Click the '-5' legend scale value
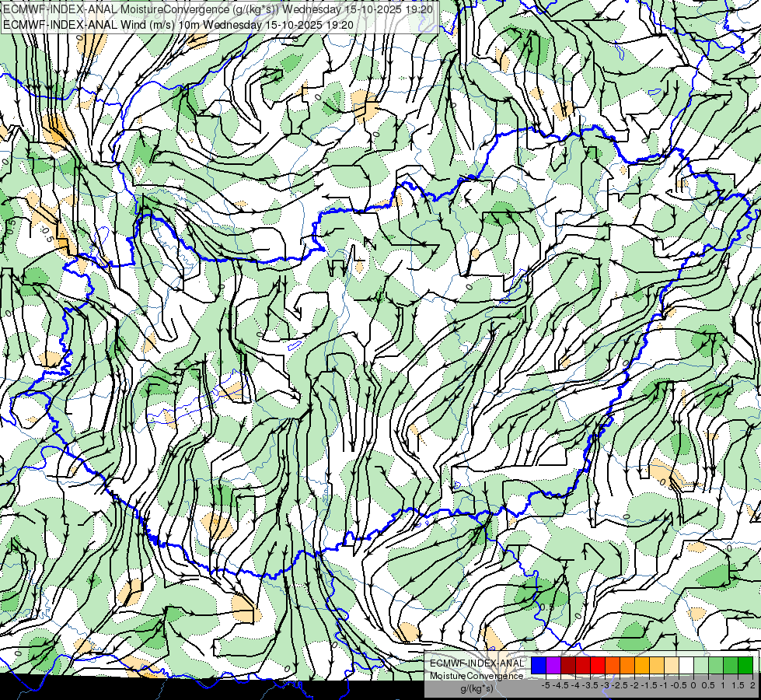 [x=546, y=685]
